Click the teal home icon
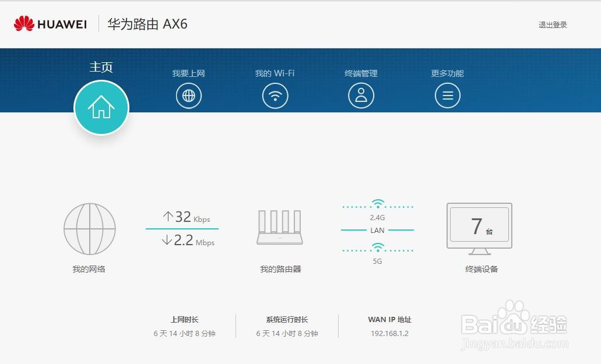This screenshot has width=601, height=364. [x=101, y=108]
